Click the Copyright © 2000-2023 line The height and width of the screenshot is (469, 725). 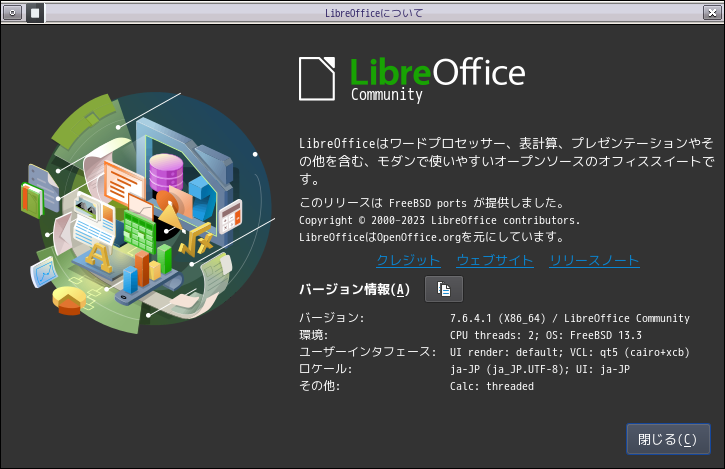coord(439,220)
